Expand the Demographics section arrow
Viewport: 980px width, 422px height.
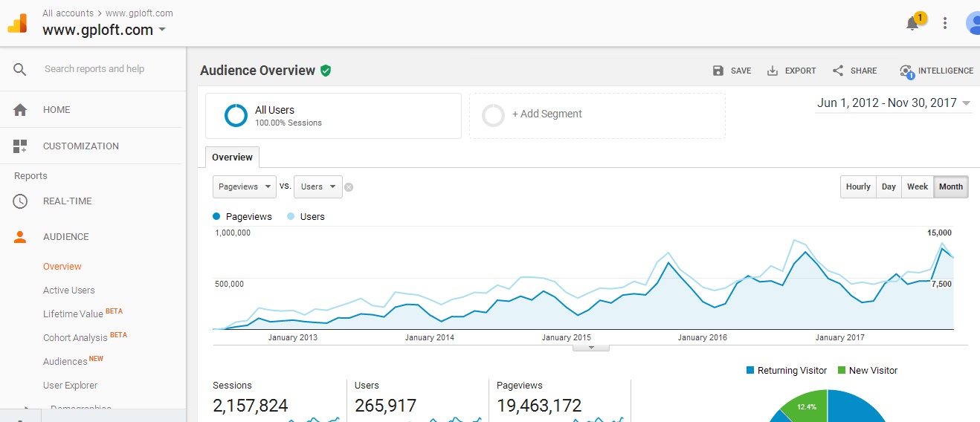pyautogui.click(x=28, y=409)
